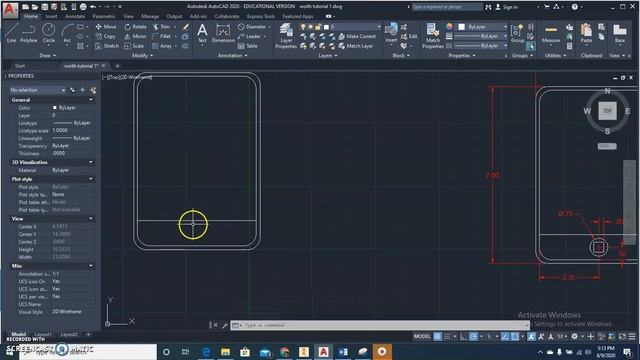Click the Insert block icon
This screenshot has height=360, width=640.
pyautogui.click(x=391, y=33)
